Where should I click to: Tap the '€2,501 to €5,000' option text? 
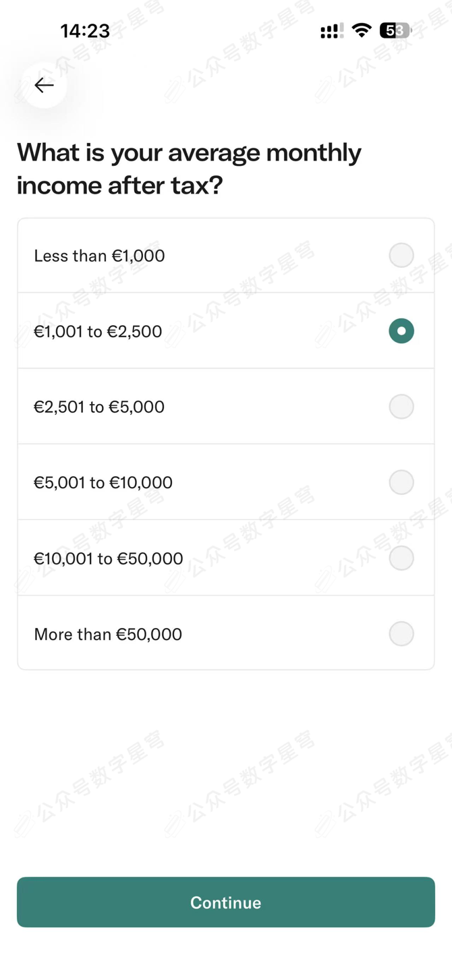coord(99,407)
